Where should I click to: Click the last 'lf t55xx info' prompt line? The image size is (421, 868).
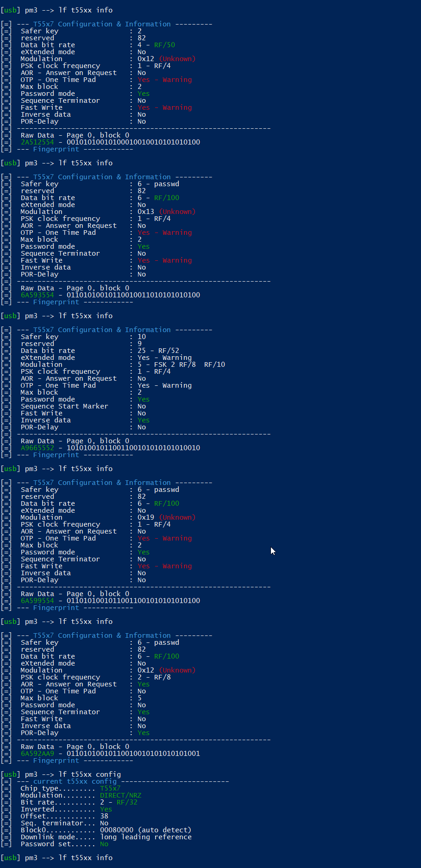point(57,858)
